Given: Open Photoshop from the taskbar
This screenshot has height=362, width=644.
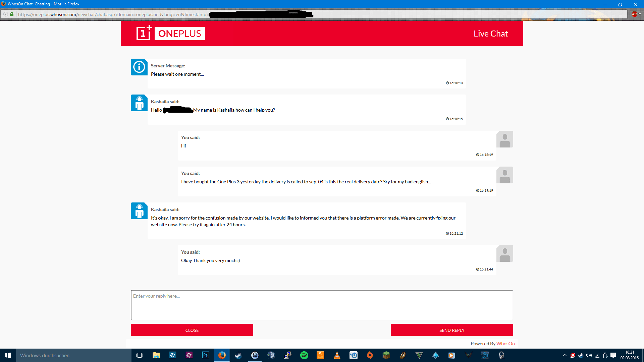Looking at the screenshot, I should 205,355.
